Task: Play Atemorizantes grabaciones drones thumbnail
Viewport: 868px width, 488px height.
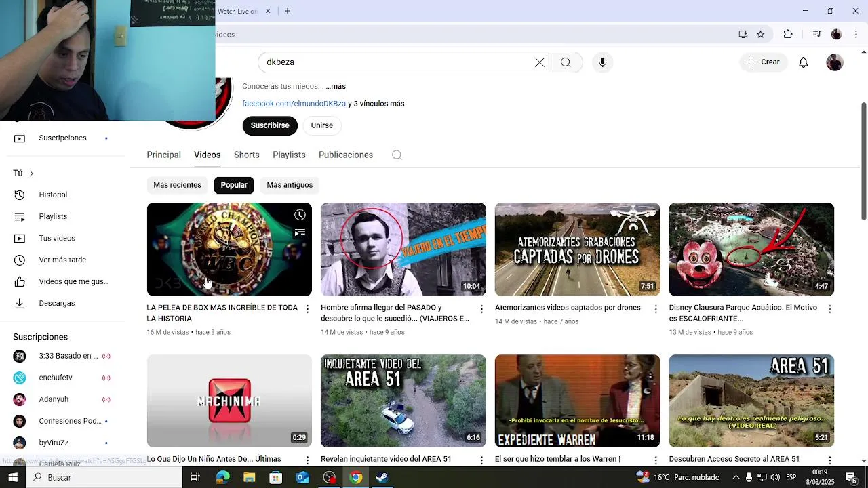Action: point(577,249)
